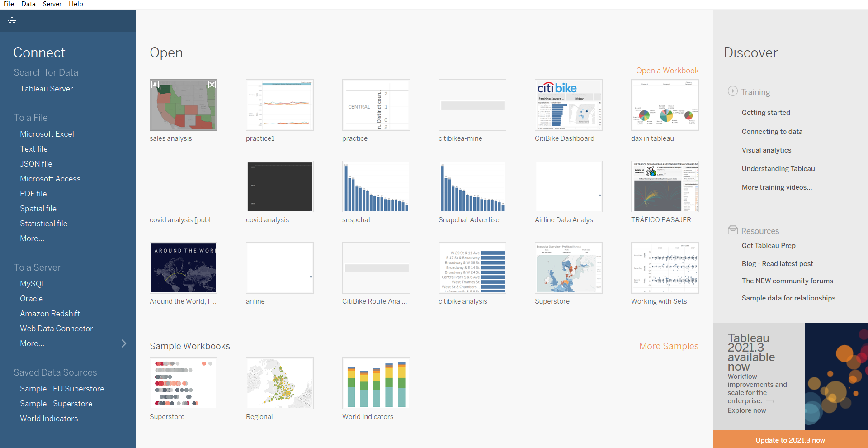Click Search for Data
The image size is (868, 448).
46,72
